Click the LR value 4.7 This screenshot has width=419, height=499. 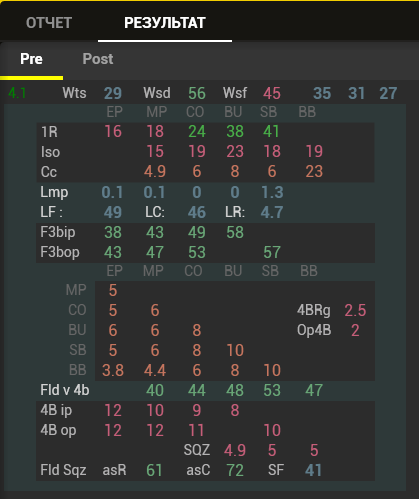coord(272,212)
